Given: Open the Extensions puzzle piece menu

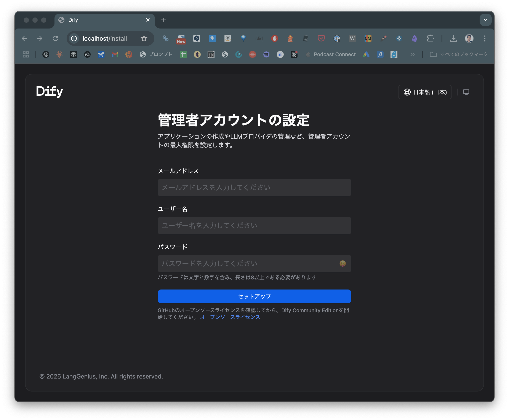Looking at the screenshot, I should (430, 38).
